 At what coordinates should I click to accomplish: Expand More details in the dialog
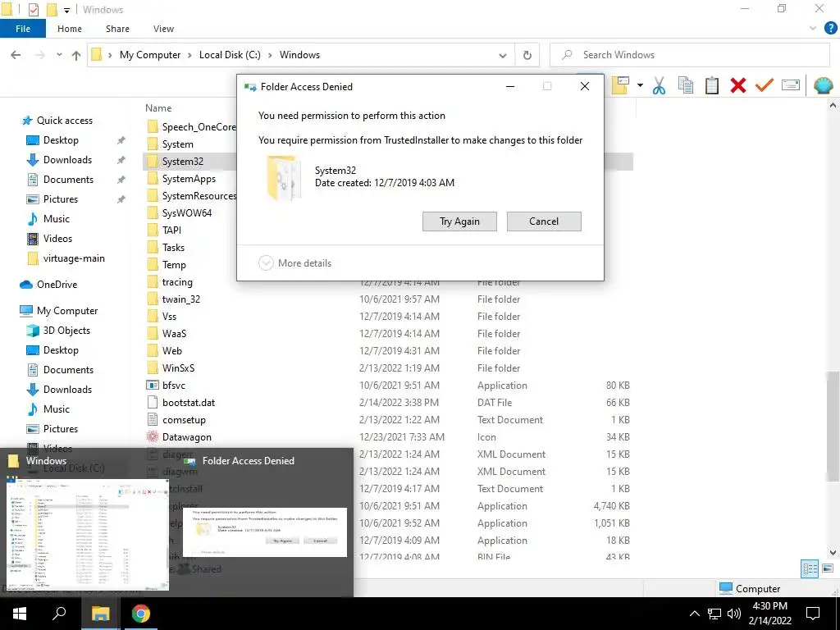(295, 263)
